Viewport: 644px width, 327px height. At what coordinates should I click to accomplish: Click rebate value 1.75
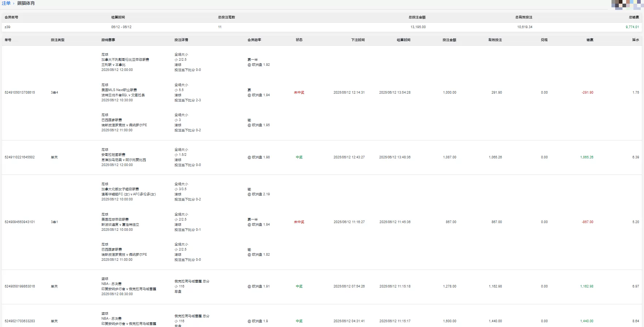[x=636, y=93]
